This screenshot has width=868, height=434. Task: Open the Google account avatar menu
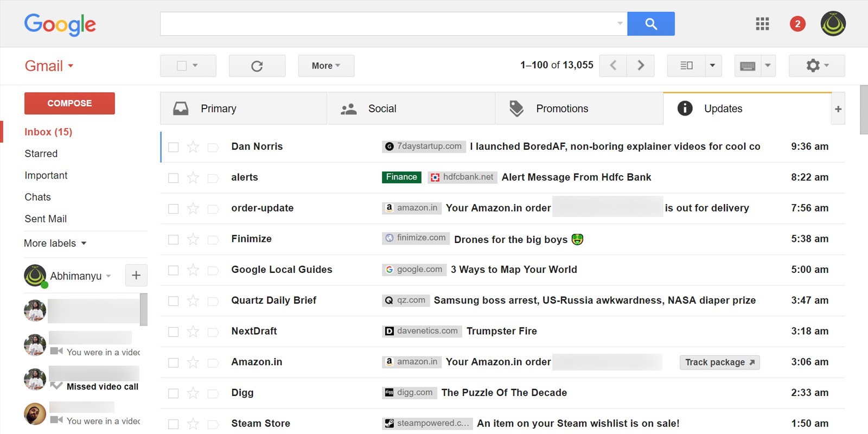click(833, 24)
